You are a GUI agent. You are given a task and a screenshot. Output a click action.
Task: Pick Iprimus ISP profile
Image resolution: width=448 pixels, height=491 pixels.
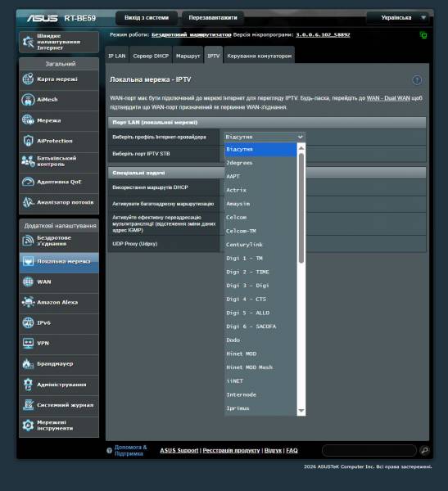point(260,408)
